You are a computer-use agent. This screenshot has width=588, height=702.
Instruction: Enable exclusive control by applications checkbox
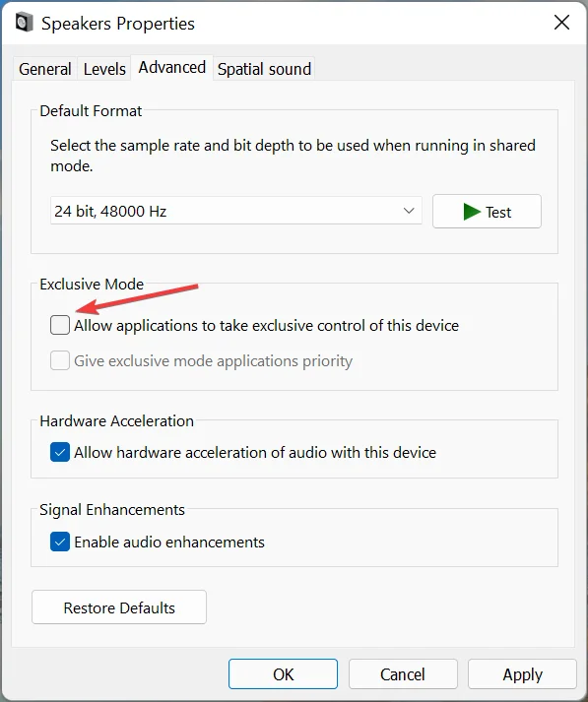(60, 325)
